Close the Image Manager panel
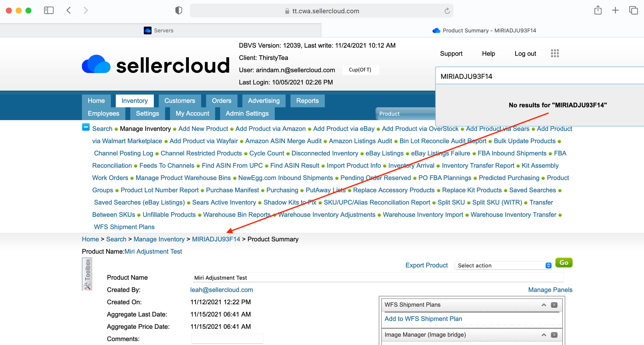The width and height of the screenshot is (644, 345). click(554, 335)
